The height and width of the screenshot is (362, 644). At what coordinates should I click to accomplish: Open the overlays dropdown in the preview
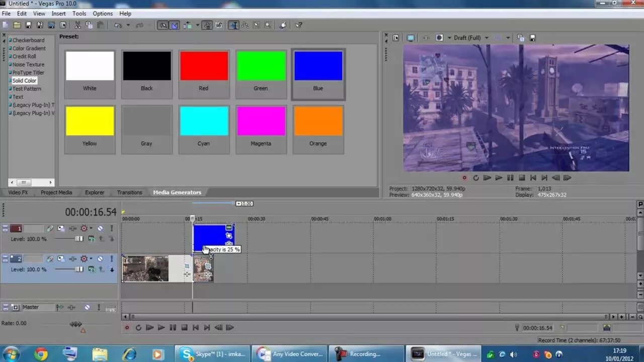(508, 38)
